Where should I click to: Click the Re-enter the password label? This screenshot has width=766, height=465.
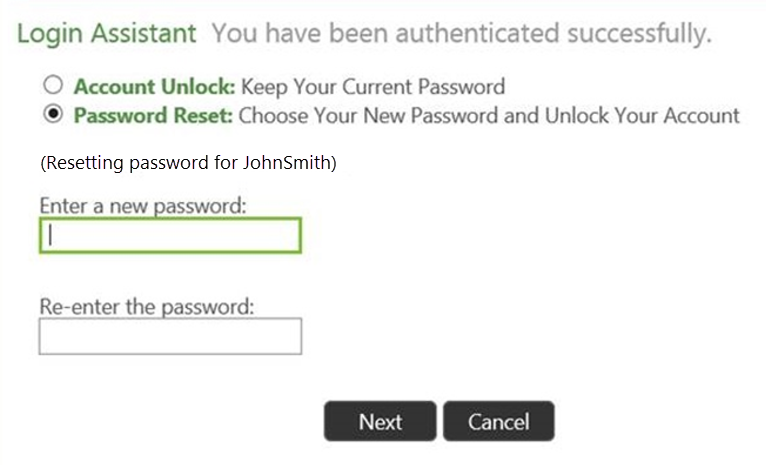pyautogui.click(x=147, y=307)
